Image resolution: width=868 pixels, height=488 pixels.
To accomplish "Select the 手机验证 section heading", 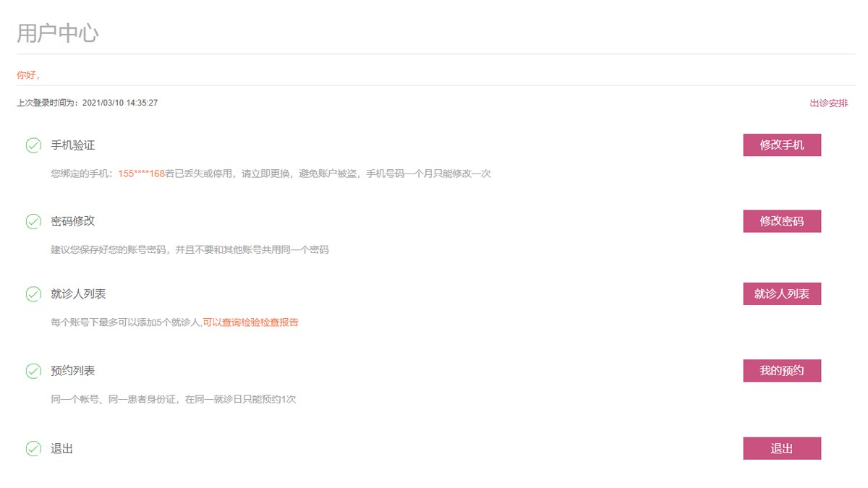I will 72,145.
